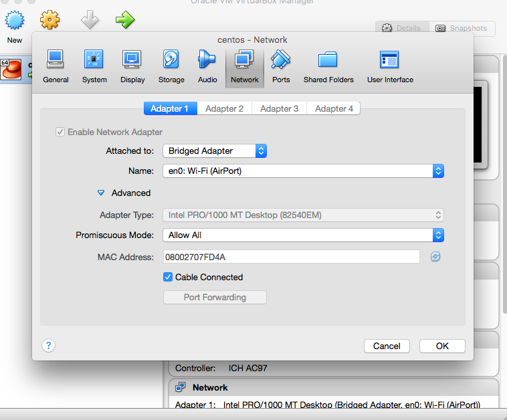
Task: Select the centos VM red hat icon
Action: pos(11,69)
